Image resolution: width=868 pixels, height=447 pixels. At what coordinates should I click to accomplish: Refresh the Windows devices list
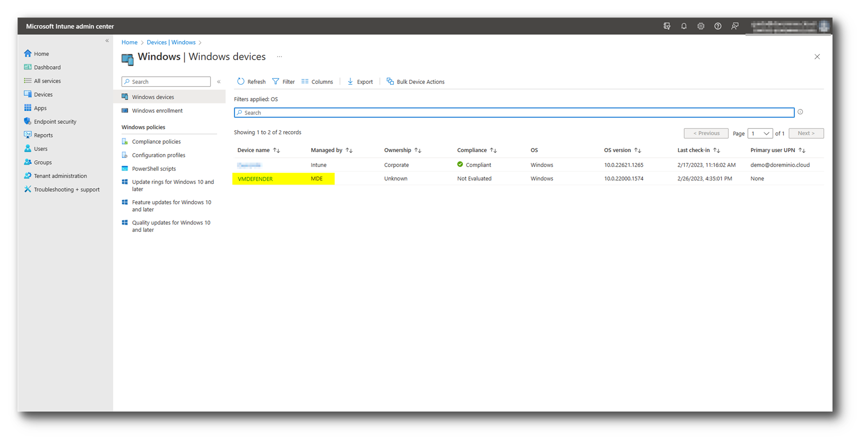(x=251, y=81)
